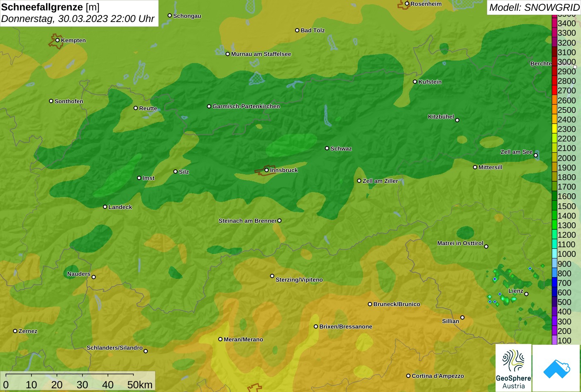Click the Innsbruck city marker
The width and height of the screenshot is (581, 392).
[x=266, y=170]
